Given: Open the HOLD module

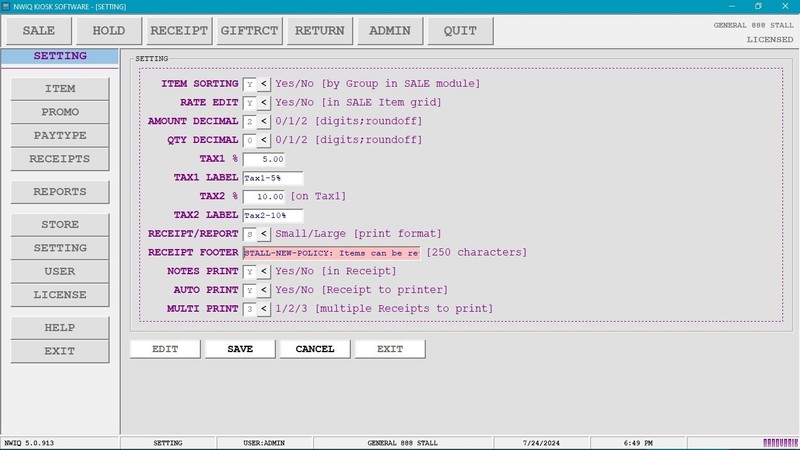Looking at the screenshot, I should point(109,31).
